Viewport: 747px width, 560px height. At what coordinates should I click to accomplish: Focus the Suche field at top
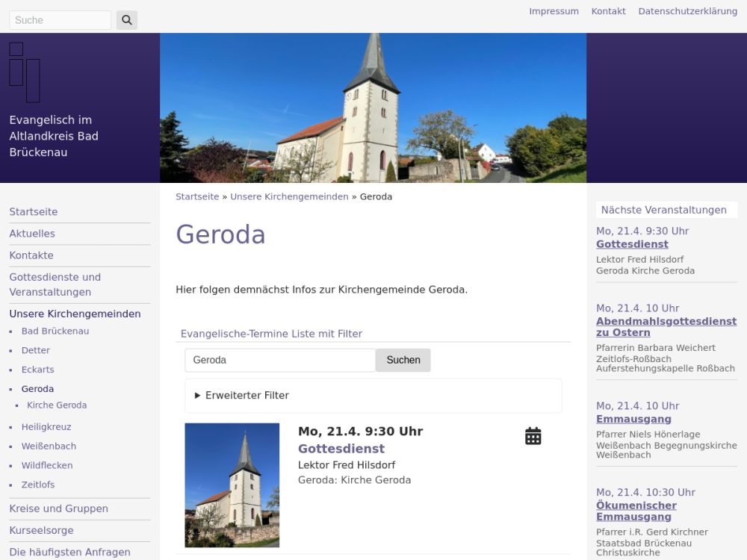coord(60,20)
